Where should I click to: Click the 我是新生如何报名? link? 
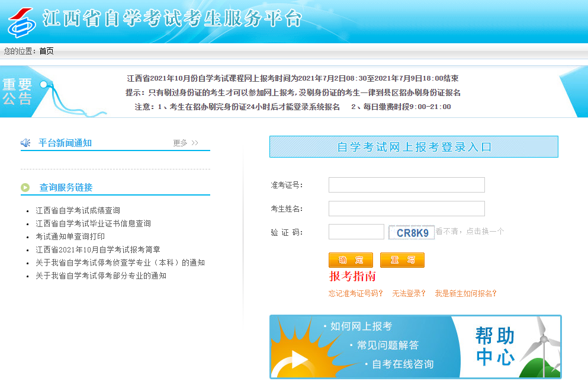coord(465,293)
